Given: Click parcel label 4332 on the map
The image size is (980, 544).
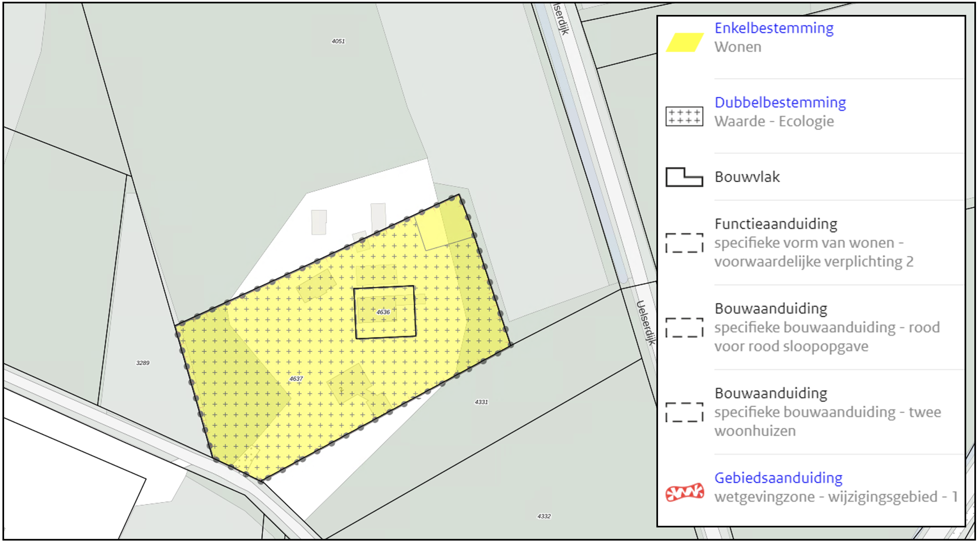Looking at the screenshot, I should [544, 516].
